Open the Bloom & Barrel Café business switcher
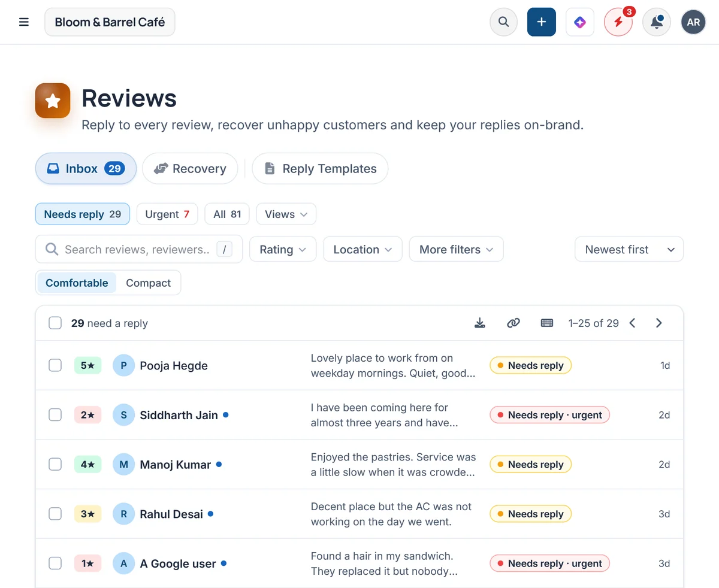 [x=110, y=22]
